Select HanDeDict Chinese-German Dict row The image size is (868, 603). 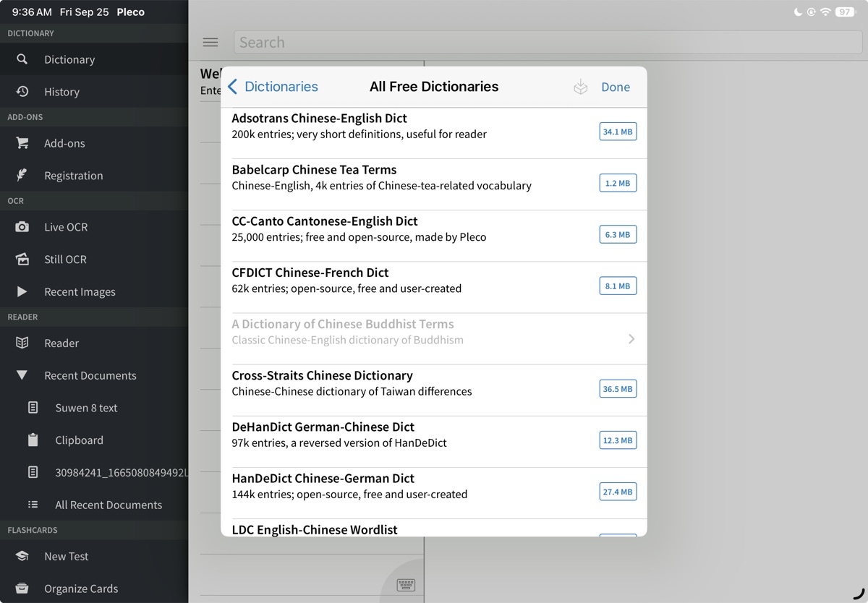point(434,492)
